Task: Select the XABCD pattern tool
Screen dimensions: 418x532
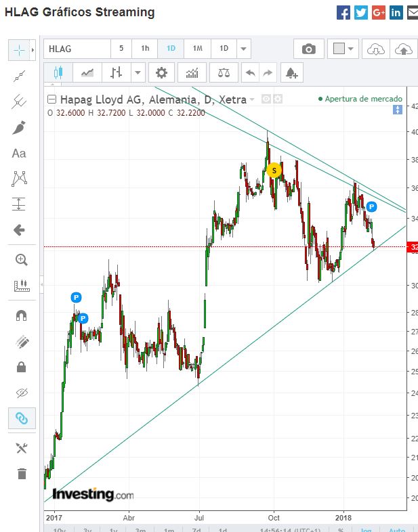Action: click(20, 179)
